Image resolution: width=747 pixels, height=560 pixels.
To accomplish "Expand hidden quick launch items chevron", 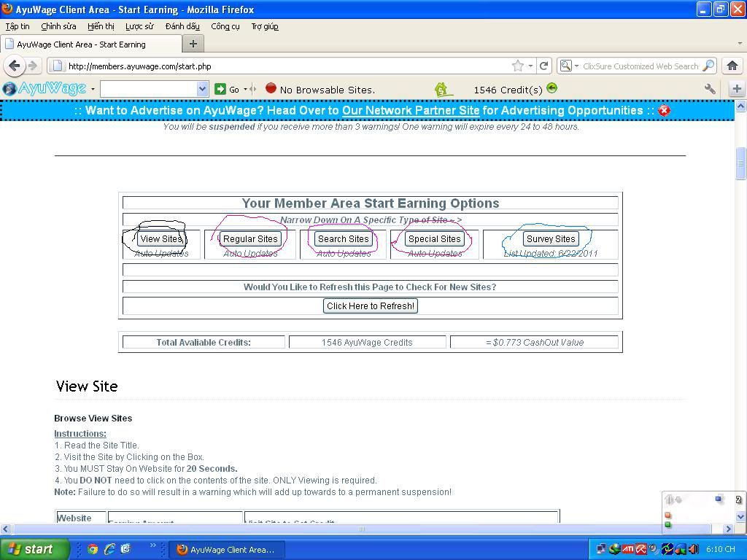I will click(152, 545).
